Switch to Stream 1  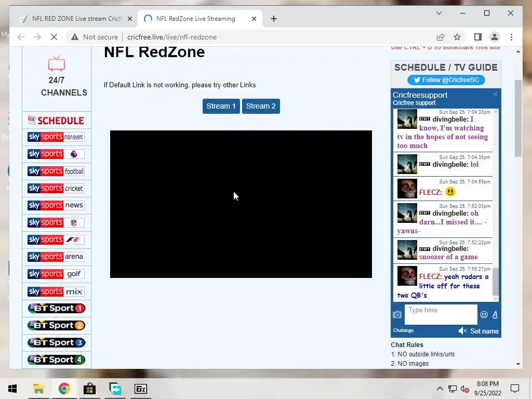[221, 106]
